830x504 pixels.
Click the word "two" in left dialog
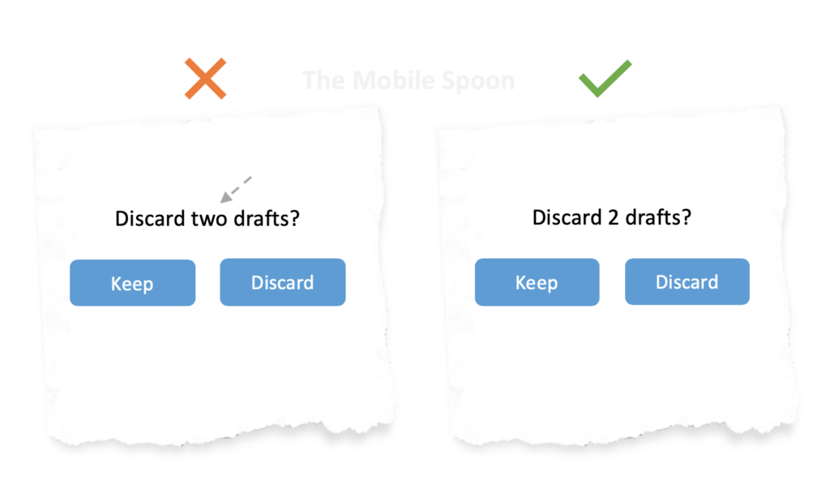coord(208,219)
